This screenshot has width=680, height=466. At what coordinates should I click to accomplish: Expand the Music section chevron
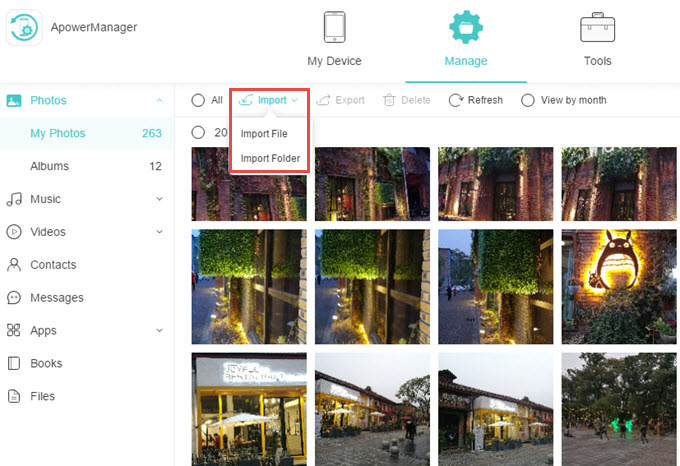160,199
